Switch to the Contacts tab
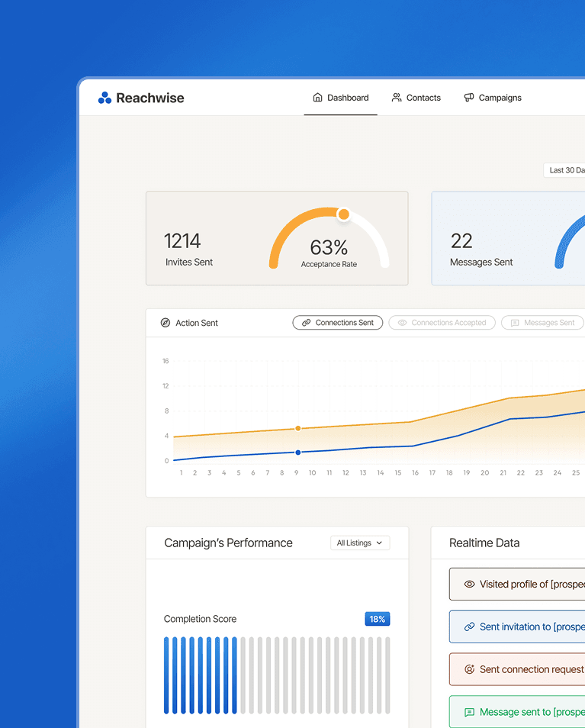 pos(416,98)
